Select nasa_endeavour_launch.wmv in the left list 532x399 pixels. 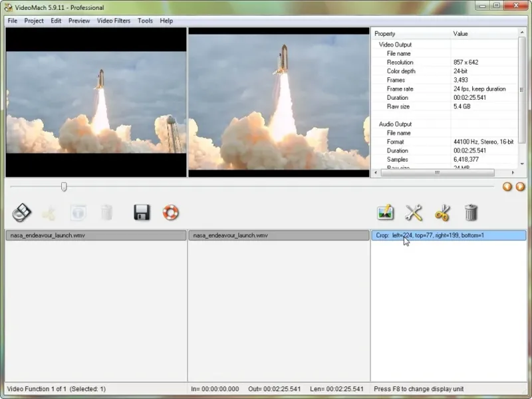[x=96, y=235]
